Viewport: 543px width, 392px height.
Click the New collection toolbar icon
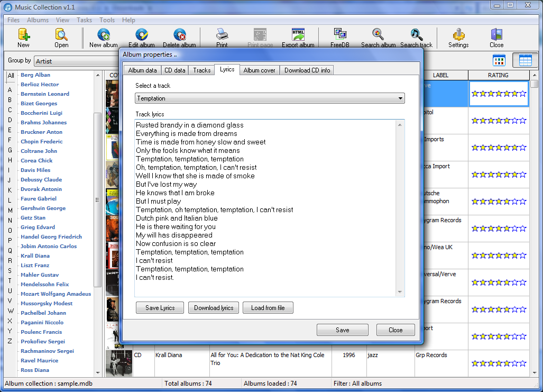pyautogui.click(x=24, y=38)
